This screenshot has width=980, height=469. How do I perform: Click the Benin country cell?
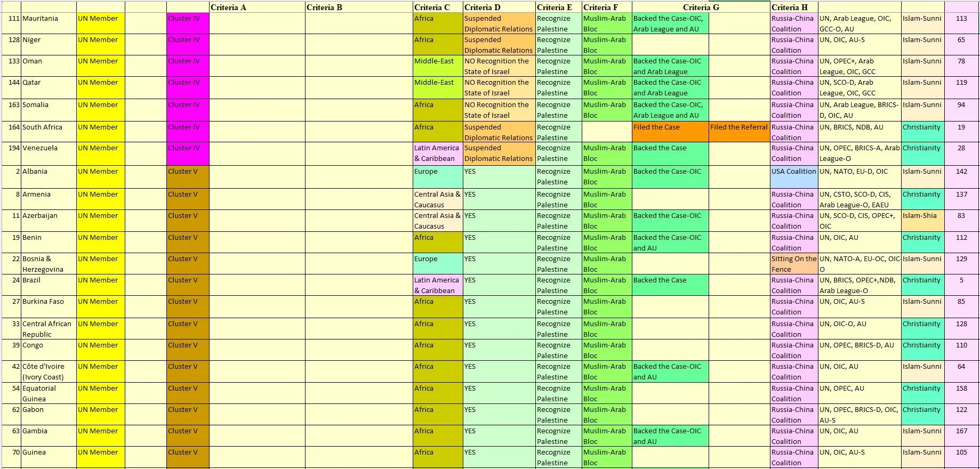(x=49, y=242)
